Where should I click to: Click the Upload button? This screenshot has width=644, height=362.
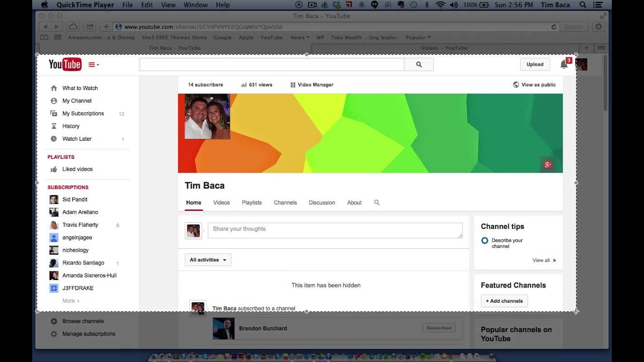click(x=535, y=64)
